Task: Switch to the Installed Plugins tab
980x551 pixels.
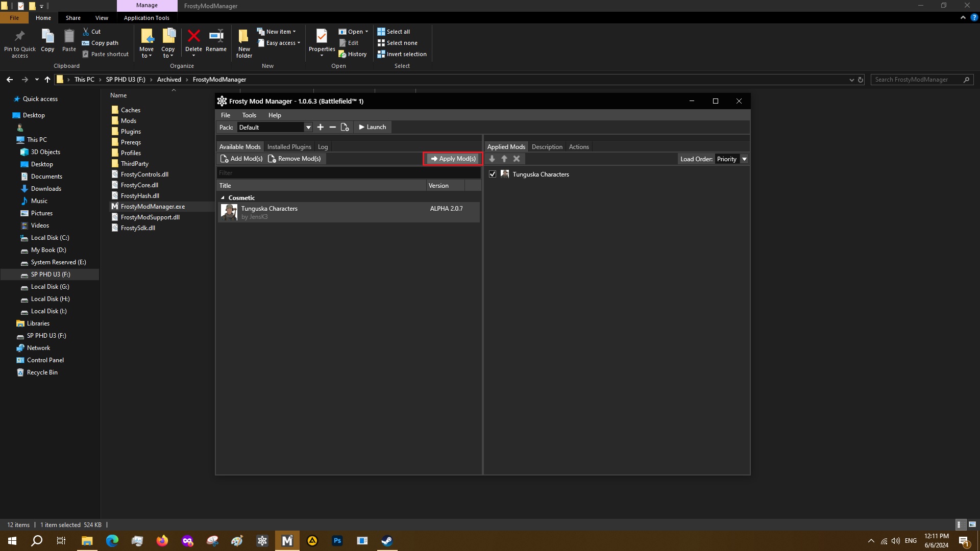Action: [289, 147]
